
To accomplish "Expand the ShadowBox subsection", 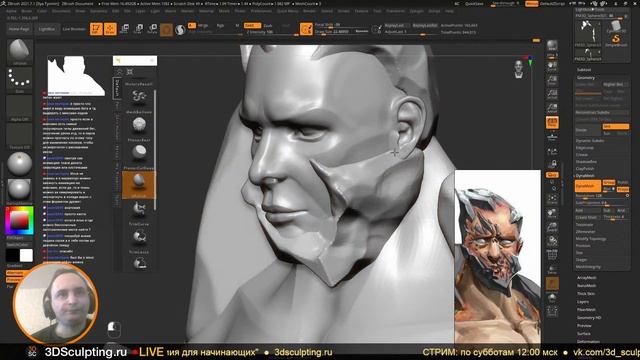I will coord(586,162).
